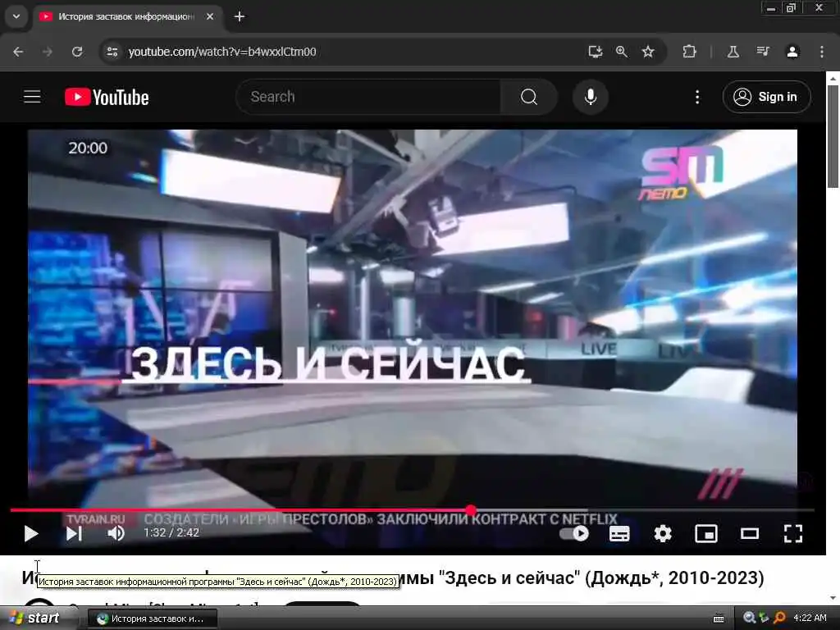840x630 pixels.
Task: Open the taskbar keyboard icon
Action: [x=719, y=619]
